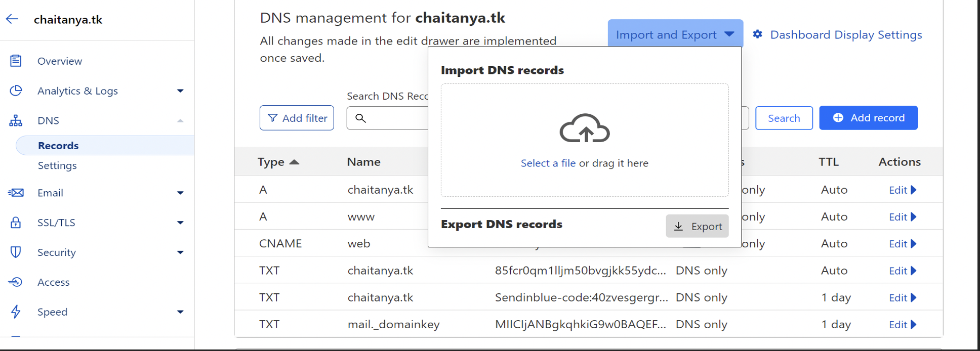Expand the Speed submenu arrow

point(180,312)
